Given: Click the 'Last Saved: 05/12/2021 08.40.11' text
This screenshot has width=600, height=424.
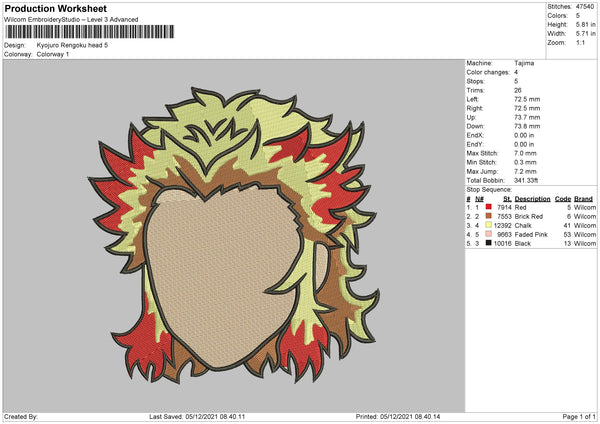Looking at the screenshot, I should 197,417.
